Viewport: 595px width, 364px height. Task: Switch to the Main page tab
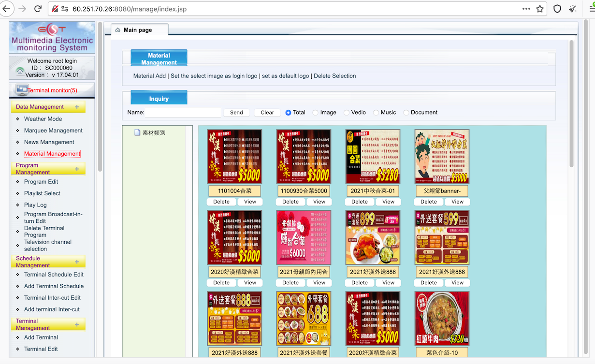point(140,30)
